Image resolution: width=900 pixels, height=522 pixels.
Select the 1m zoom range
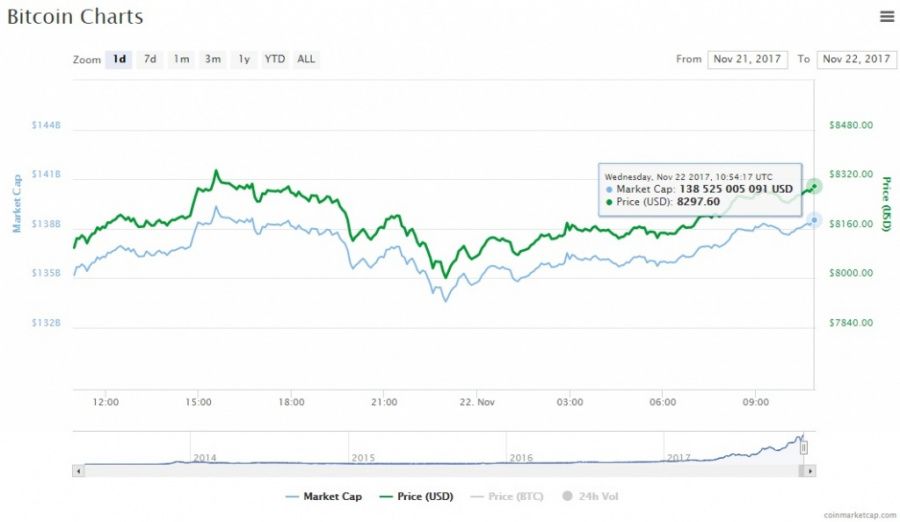tap(181, 59)
